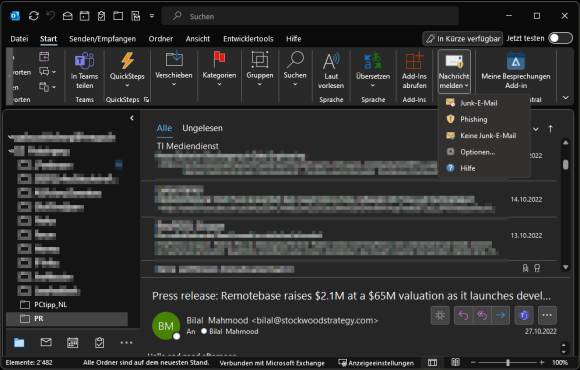The image size is (580, 370).
Task: Switch to reading view in status bar
Action: (x=455, y=362)
